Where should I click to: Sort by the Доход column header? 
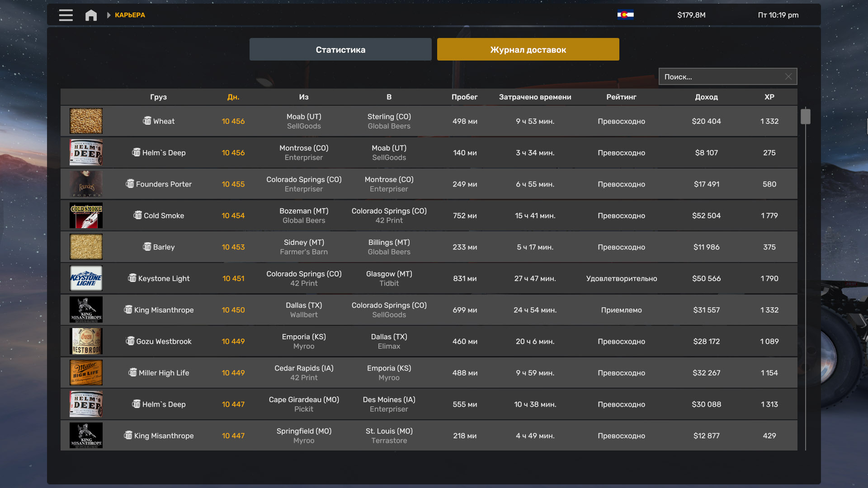tap(706, 97)
